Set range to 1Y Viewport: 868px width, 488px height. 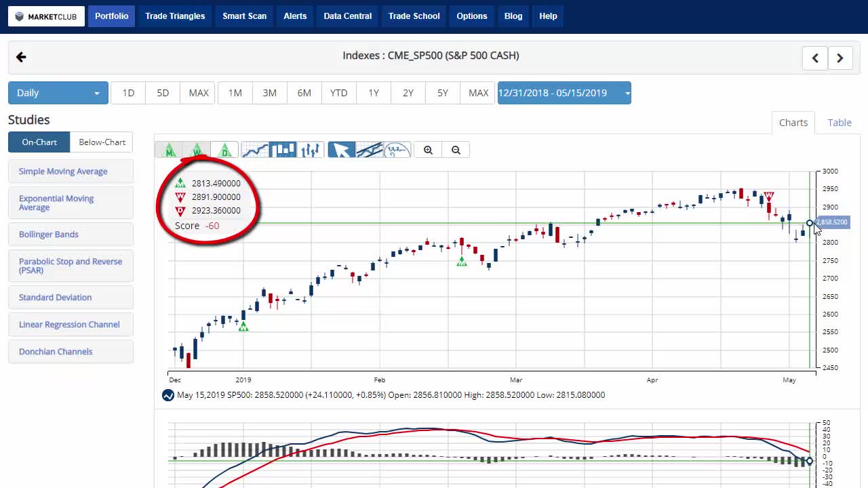tap(374, 93)
